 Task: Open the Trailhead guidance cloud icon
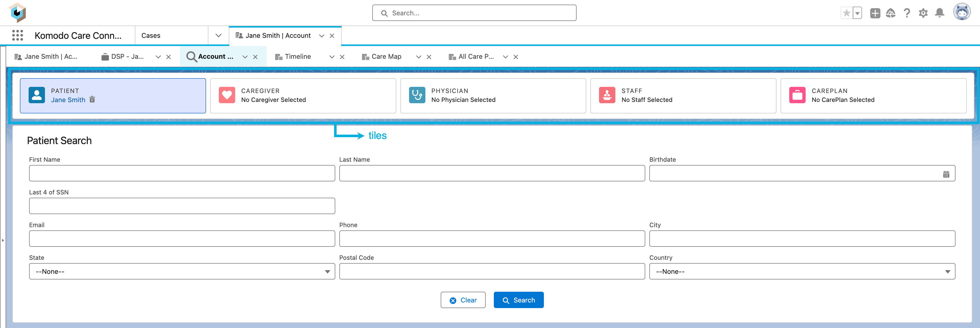[x=891, y=13]
